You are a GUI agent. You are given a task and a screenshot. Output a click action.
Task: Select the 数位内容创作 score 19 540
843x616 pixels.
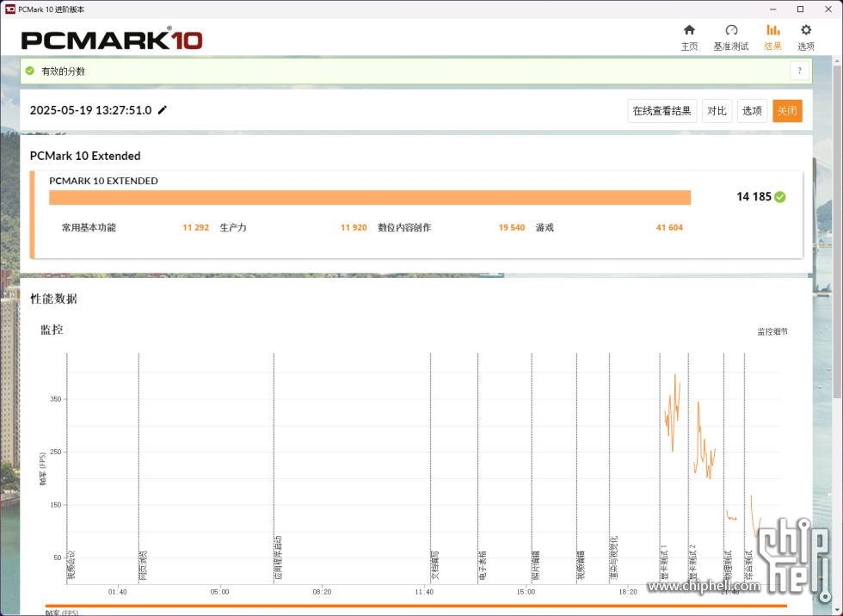[x=511, y=227]
